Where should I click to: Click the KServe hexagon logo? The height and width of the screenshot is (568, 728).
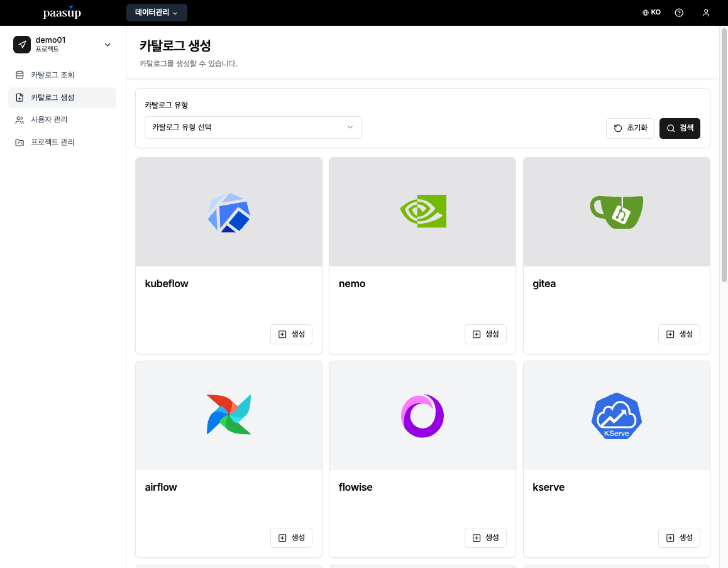[617, 416]
